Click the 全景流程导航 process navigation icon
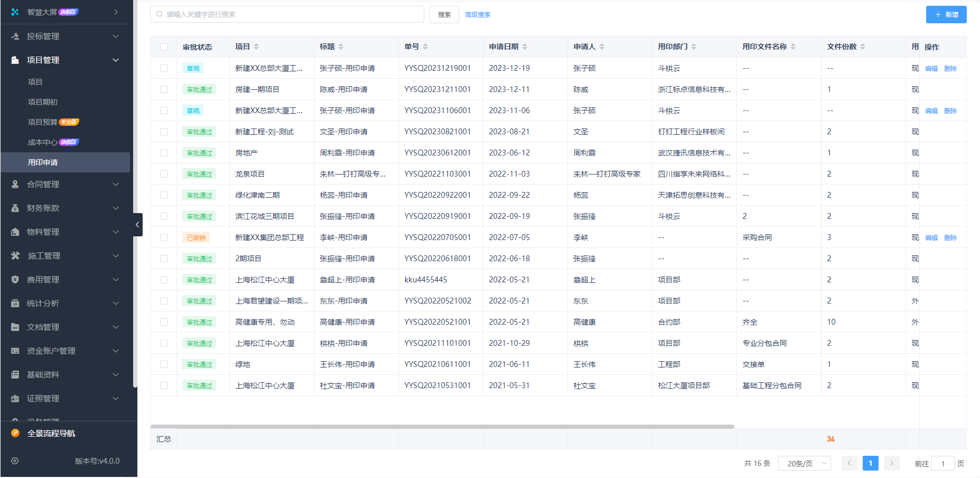 coord(14,433)
